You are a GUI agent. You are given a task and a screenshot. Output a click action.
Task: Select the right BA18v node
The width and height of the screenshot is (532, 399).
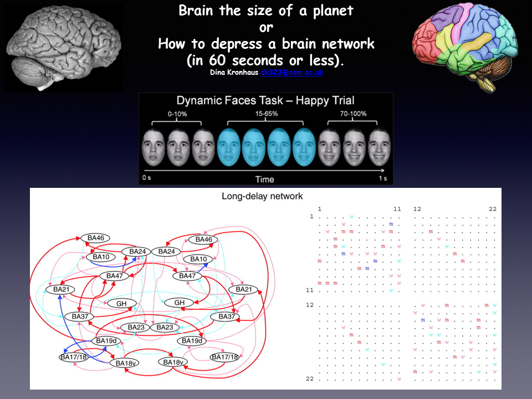pyautogui.click(x=174, y=362)
